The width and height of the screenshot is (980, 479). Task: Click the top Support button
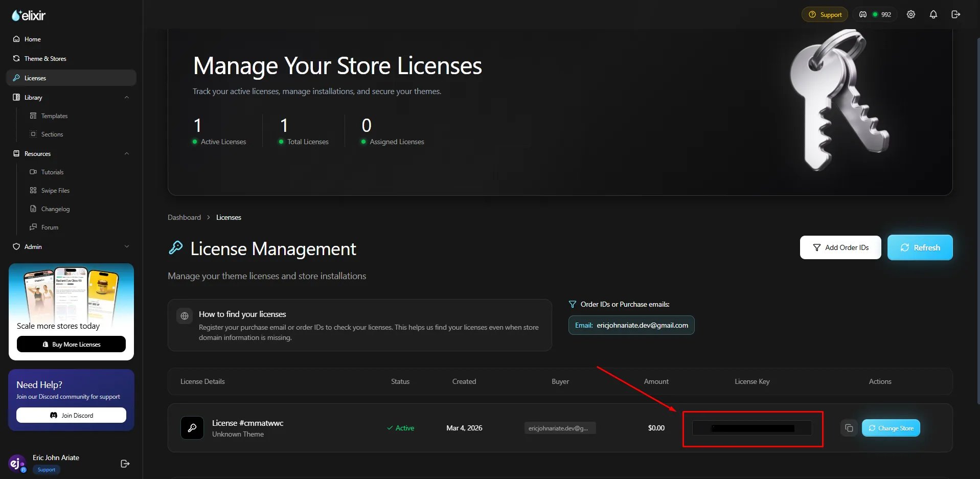tap(825, 14)
